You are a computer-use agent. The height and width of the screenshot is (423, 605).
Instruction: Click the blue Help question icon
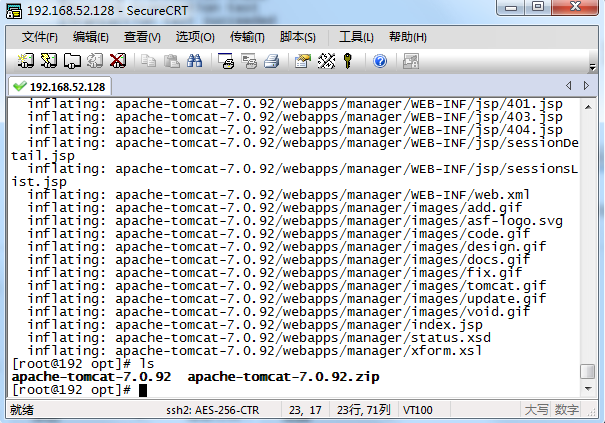380,61
